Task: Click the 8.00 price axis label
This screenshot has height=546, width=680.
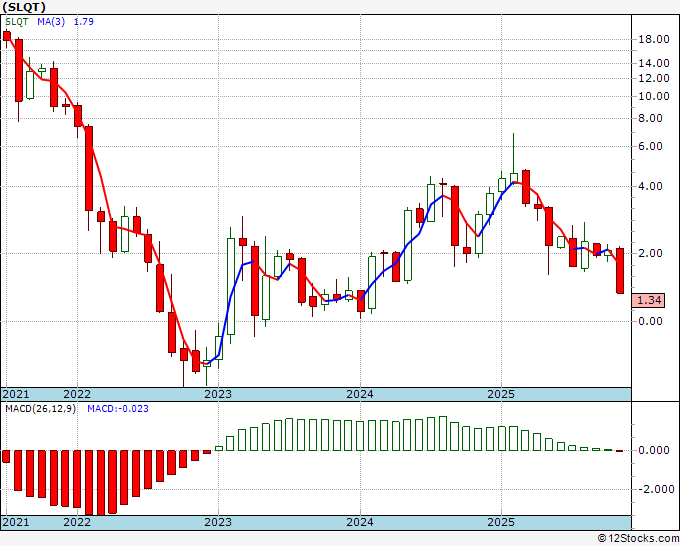Action: point(651,118)
